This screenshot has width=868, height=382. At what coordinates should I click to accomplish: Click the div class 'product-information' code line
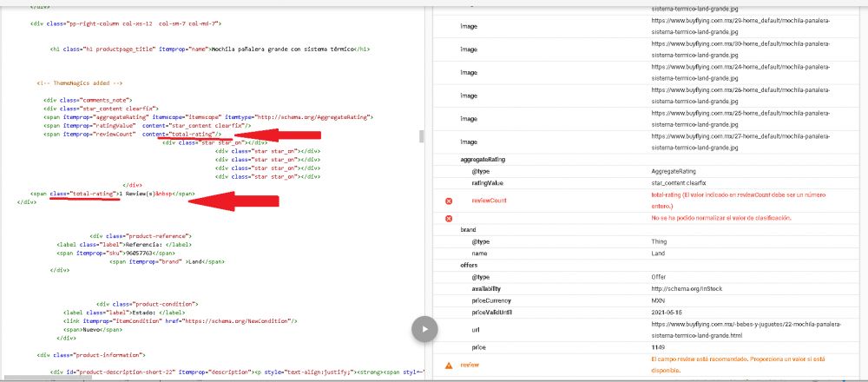(91, 355)
